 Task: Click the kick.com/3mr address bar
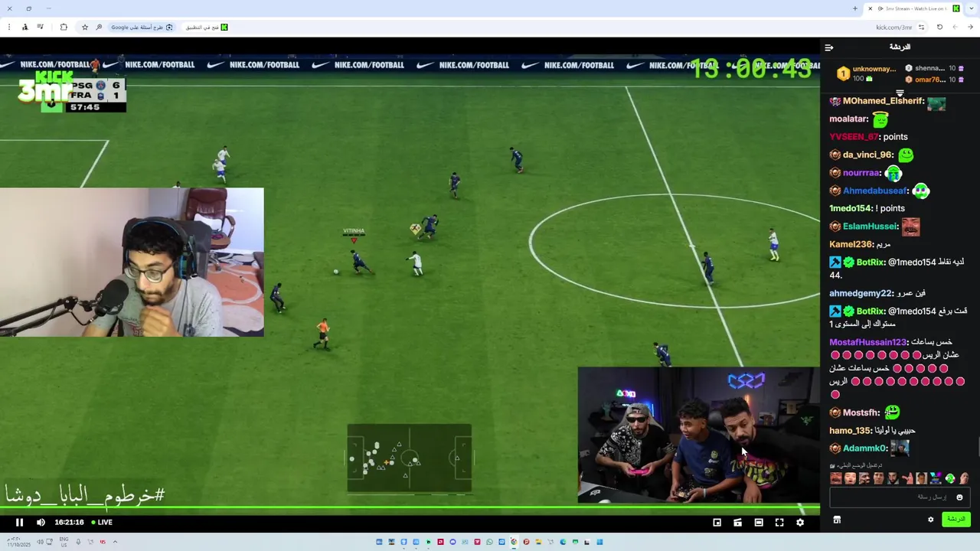pyautogui.click(x=894, y=28)
